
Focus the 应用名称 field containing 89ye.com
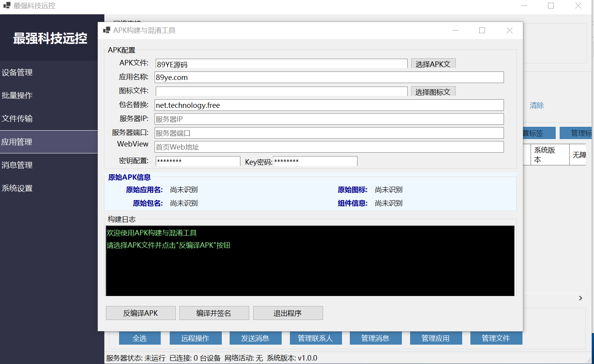[x=328, y=77]
